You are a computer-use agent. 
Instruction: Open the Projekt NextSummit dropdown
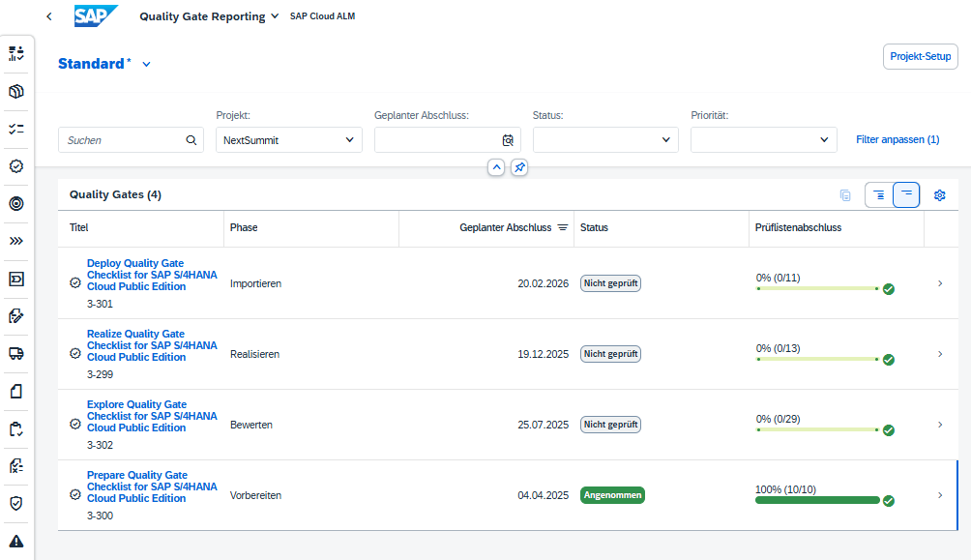(x=288, y=140)
